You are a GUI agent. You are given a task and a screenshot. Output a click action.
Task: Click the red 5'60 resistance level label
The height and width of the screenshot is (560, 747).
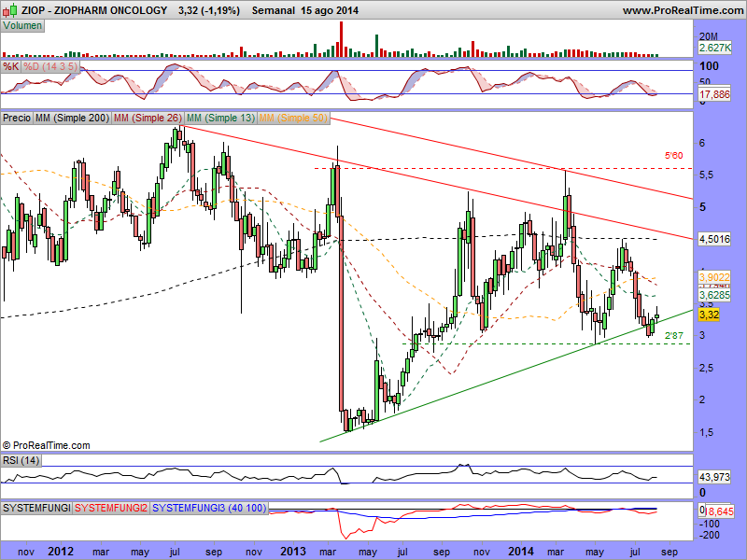coord(673,156)
